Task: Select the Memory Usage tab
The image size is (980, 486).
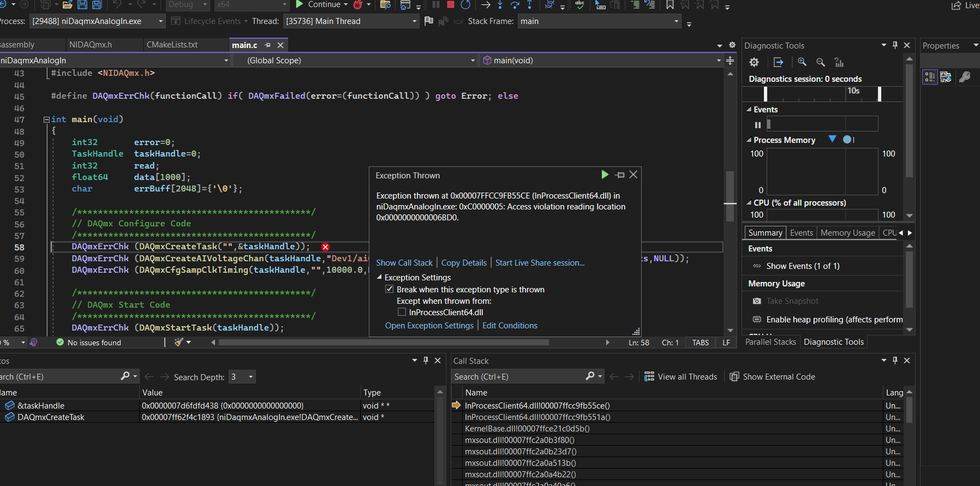Action: [847, 233]
